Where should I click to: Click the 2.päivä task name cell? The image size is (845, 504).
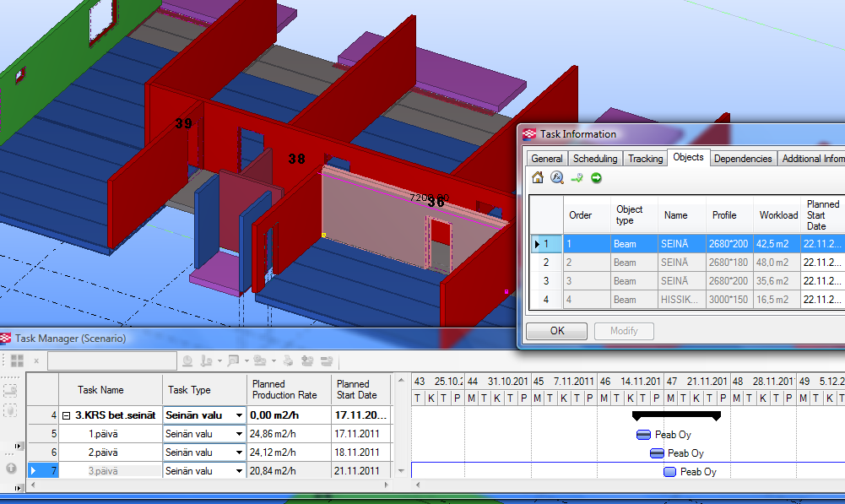(110, 453)
